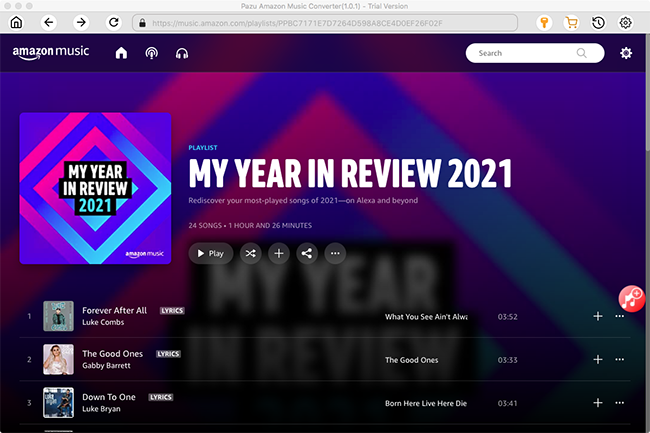The width and height of the screenshot is (650, 433).
Task: Click the 03:52 duration text
Action: (507, 317)
